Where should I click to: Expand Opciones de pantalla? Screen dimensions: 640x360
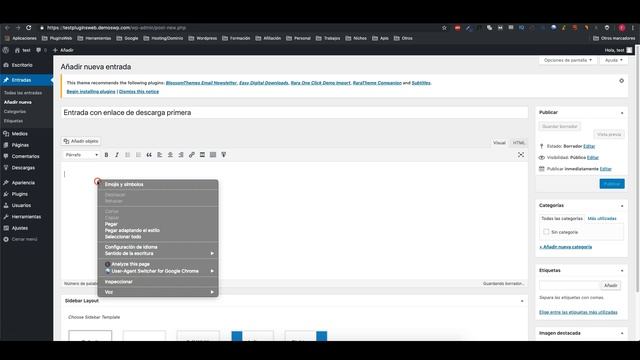tap(568, 60)
